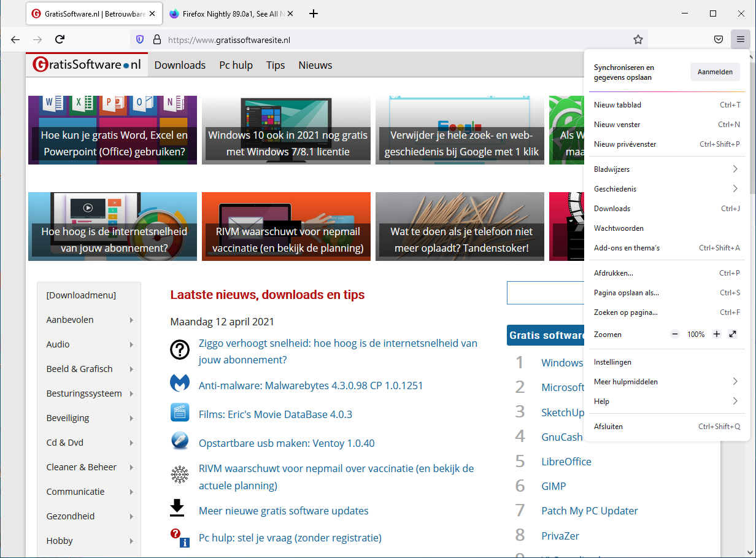Click the Aanmelden sync button
756x558 pixels.
click(715, 72)
